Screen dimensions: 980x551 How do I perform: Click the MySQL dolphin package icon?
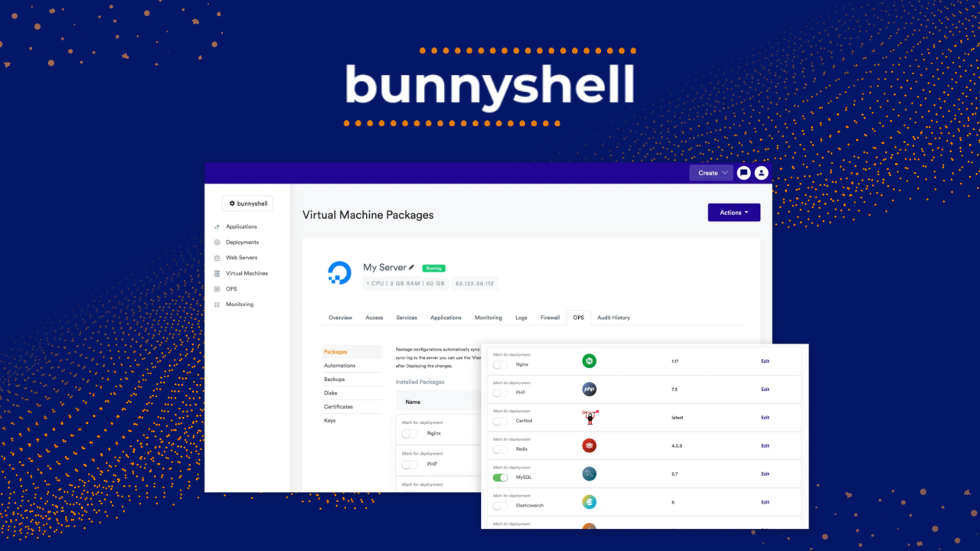coord(589,474)
